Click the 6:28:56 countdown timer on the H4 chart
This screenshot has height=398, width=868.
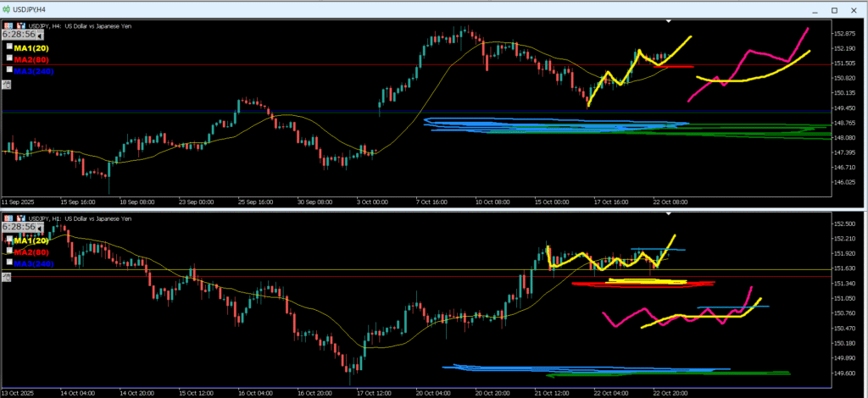(19, 35)
